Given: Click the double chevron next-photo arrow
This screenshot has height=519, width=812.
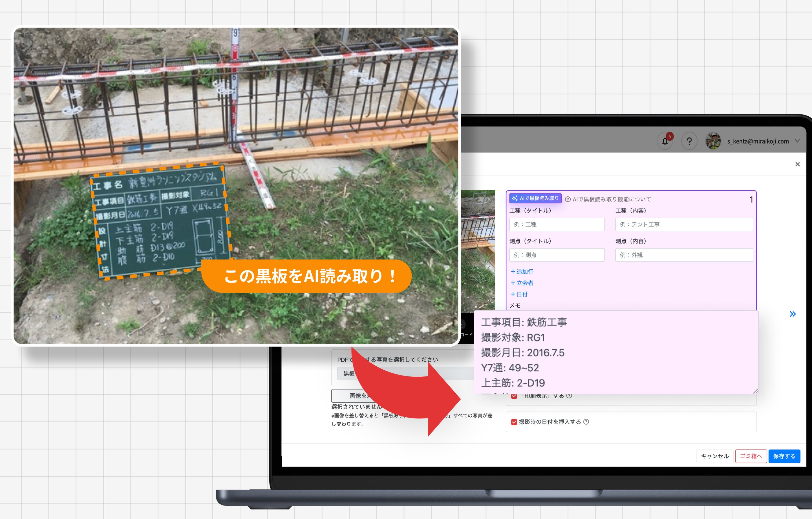Looking at the screenshot, I should [793, 314].
